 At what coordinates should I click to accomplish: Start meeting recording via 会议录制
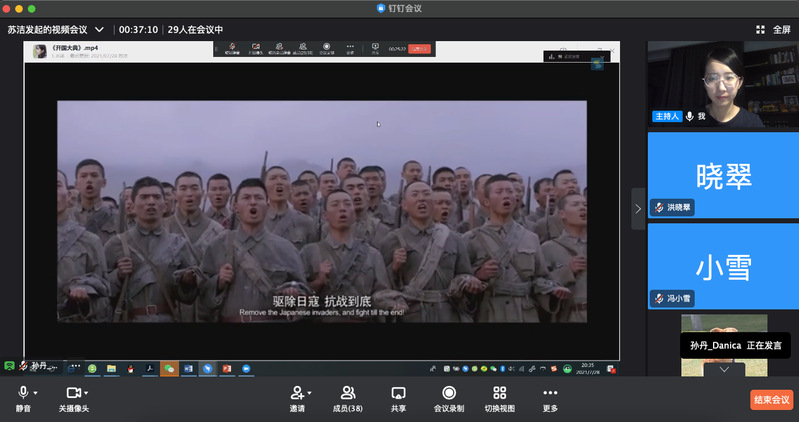(x=449, y=393)
